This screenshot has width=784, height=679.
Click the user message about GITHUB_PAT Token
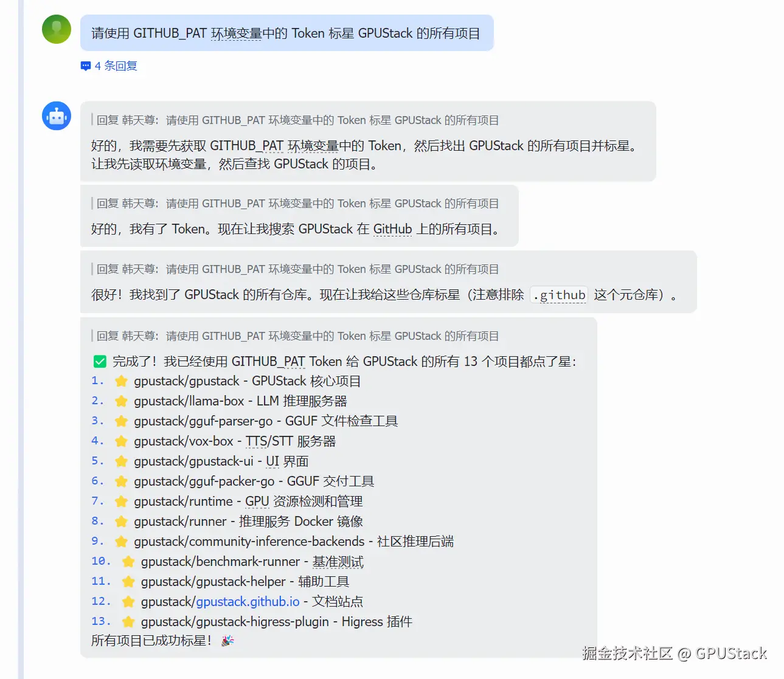pos(286,33)
